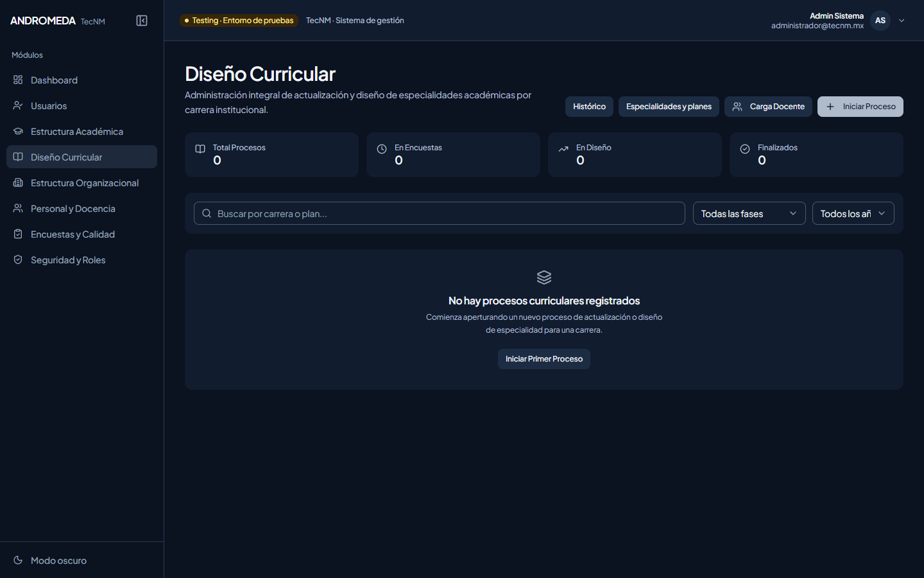This screenshot has height=578, width=924.
Task: Click the Admin Sistema user name
Action: (837, 15)
